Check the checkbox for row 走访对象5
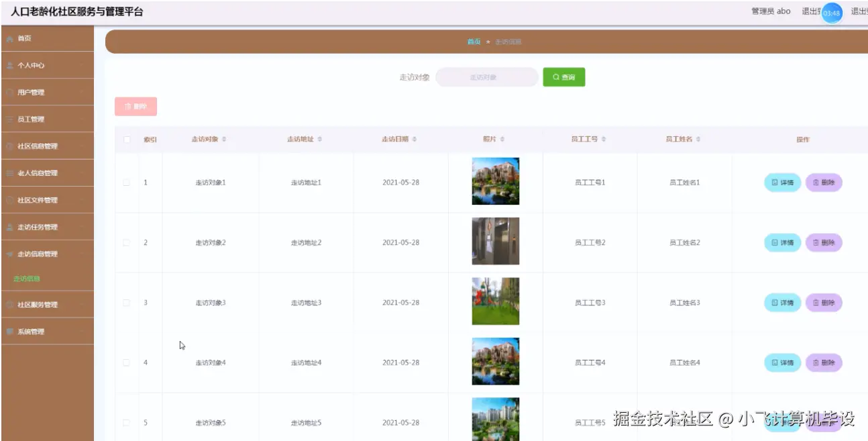Screen dimensions: 868x441 point(127,423)
